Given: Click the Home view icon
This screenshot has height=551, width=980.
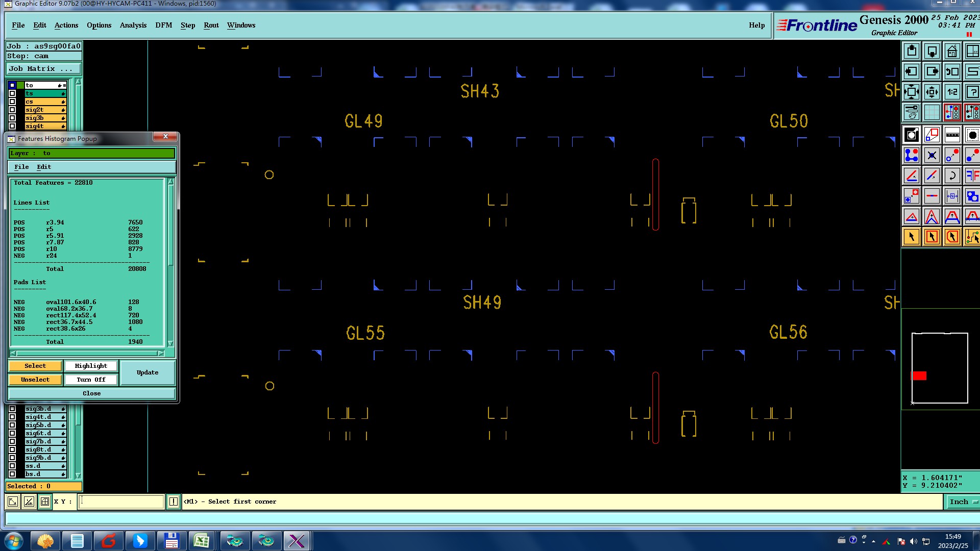Looking at the screenshot, I should [x=952, y=52].
